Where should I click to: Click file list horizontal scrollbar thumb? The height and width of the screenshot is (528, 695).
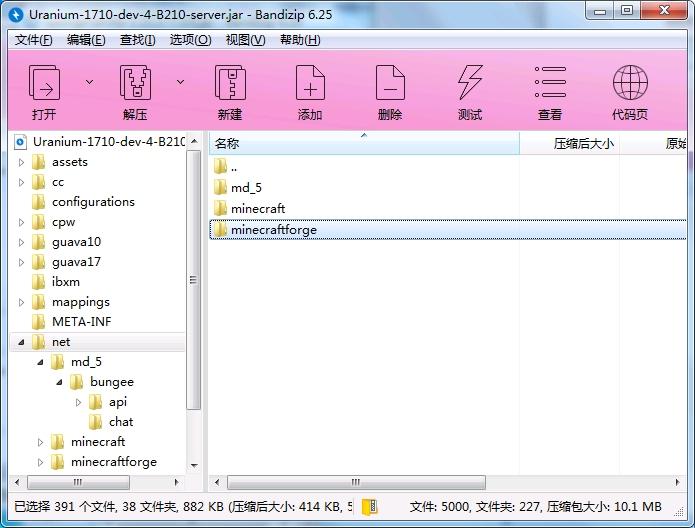[356, 482]
